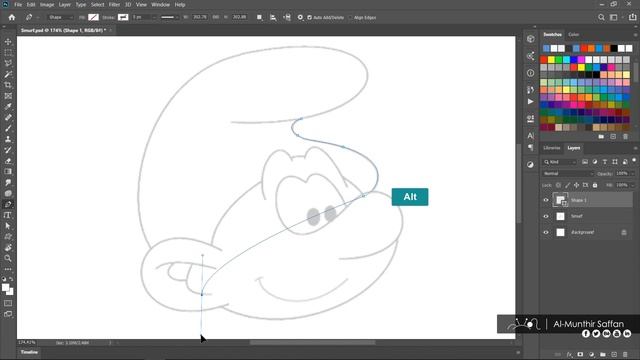This screenshot has height=360, width=640.
Task: Open the Share icon at top right
Action: [x=632, y=17]
